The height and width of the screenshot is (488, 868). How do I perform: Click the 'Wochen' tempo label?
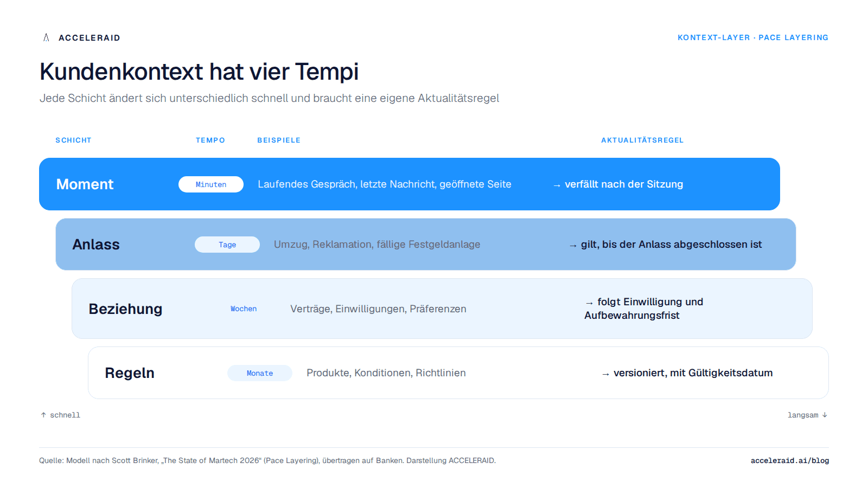pyautogui.click(x=244, y=309)
